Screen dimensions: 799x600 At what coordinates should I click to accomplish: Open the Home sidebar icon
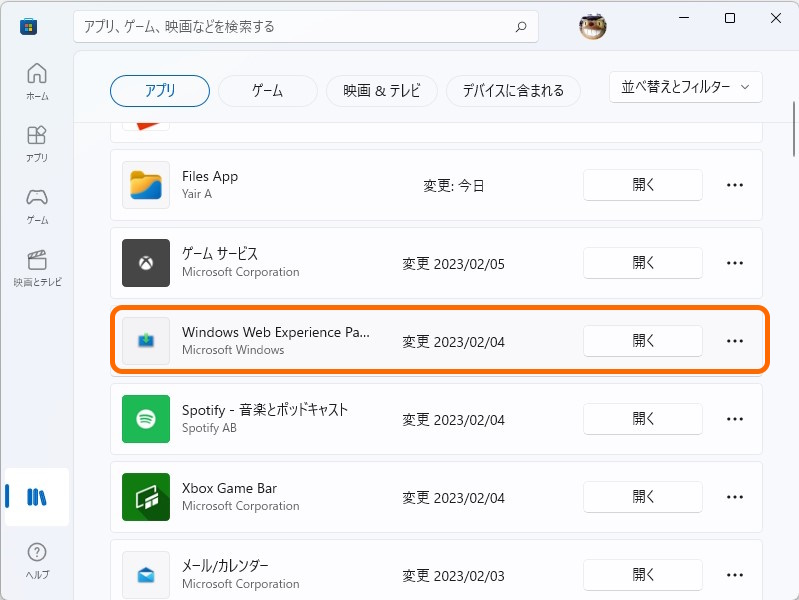[x=37, y=81]
